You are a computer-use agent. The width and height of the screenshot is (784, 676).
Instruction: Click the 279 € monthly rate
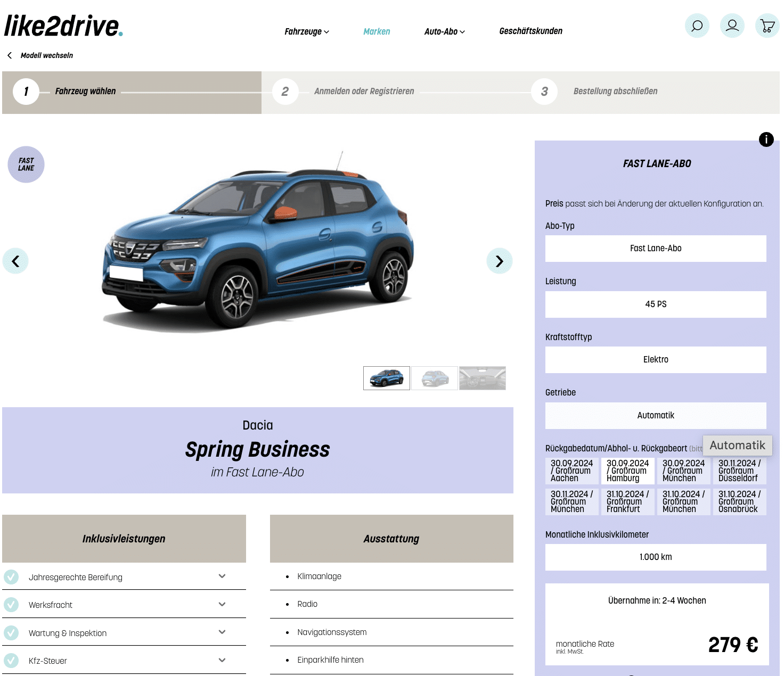[733, 645]
